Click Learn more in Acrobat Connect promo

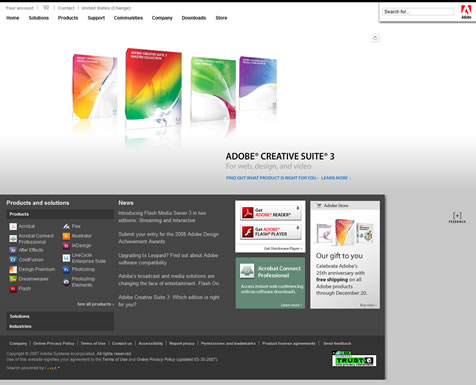click(291, 305)
